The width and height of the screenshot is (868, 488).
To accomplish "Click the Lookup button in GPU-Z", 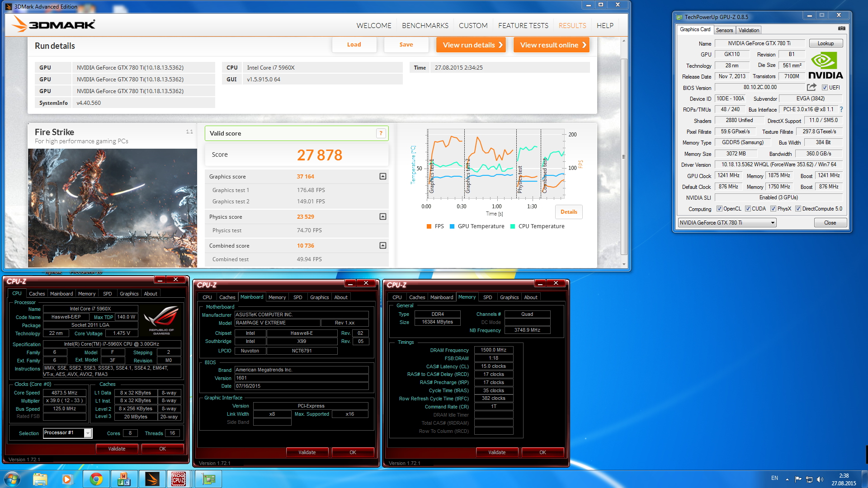I will pos(826,43).
